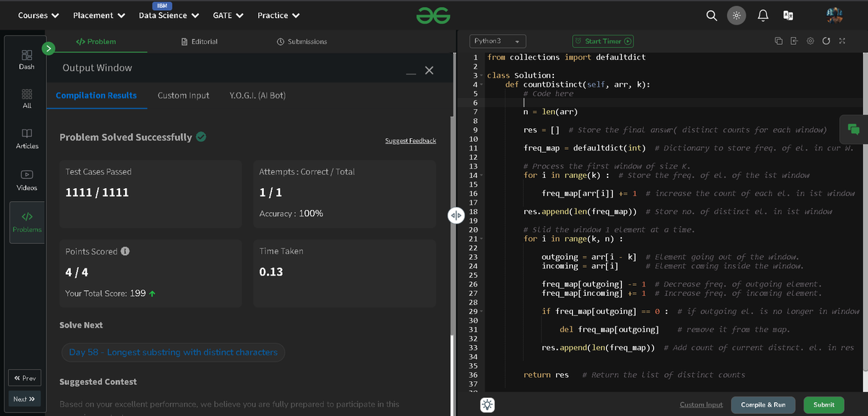
Task: Collapse code fold at line 14
Action: click(480, 175)
